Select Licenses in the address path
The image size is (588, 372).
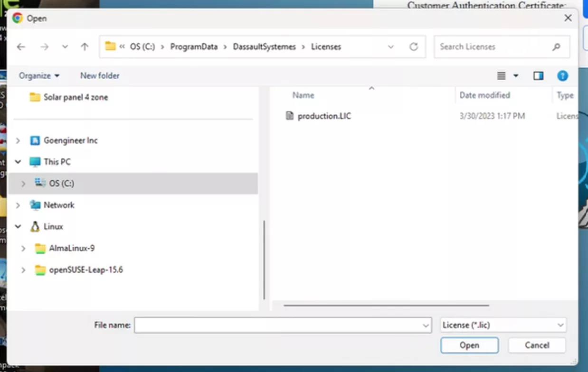326,47
